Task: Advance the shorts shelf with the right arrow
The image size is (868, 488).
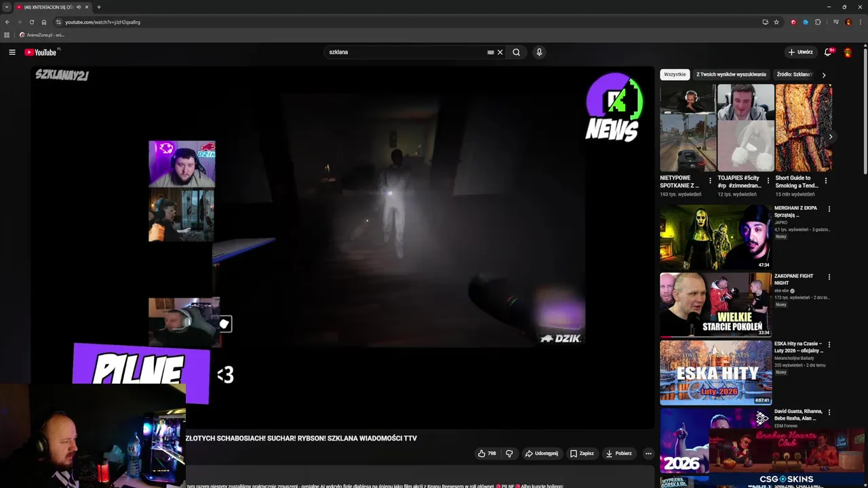Action: click(831, 137)
